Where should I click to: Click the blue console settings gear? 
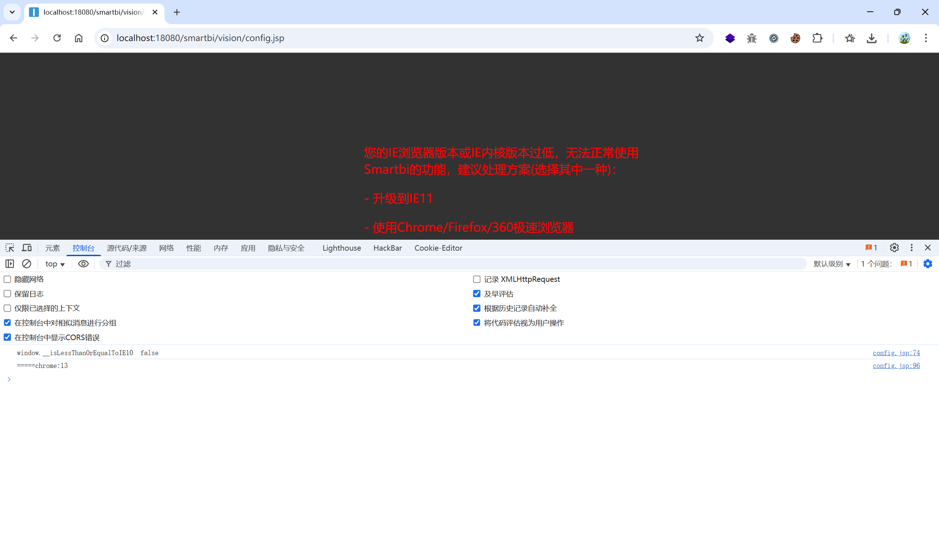coord(928,264)
